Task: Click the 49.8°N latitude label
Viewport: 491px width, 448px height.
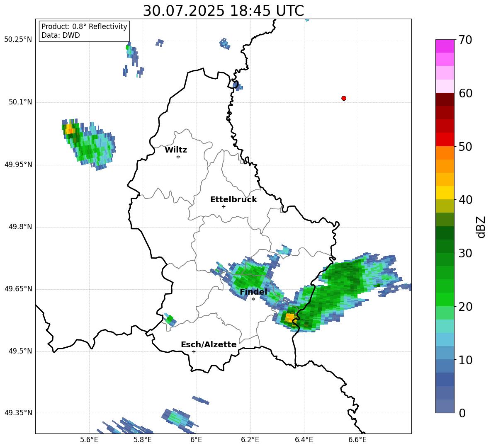Action: tap(20, 227)
